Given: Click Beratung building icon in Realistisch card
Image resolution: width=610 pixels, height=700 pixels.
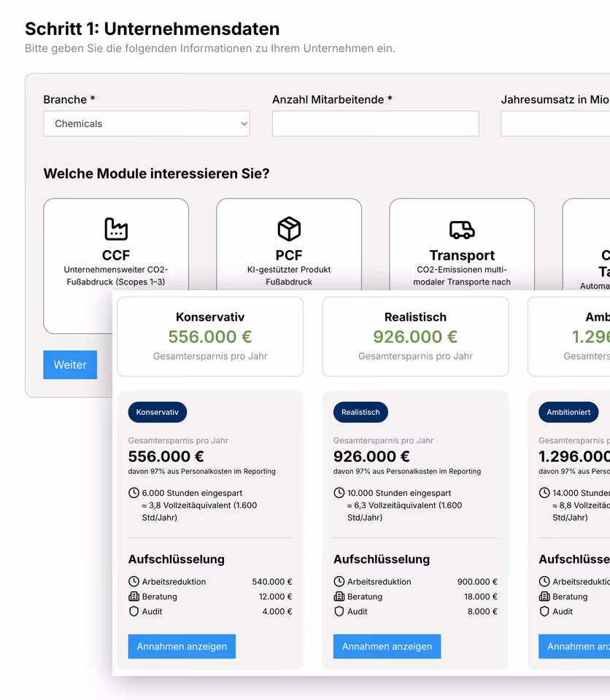Looking at the screenshot, I should [339, 596].
